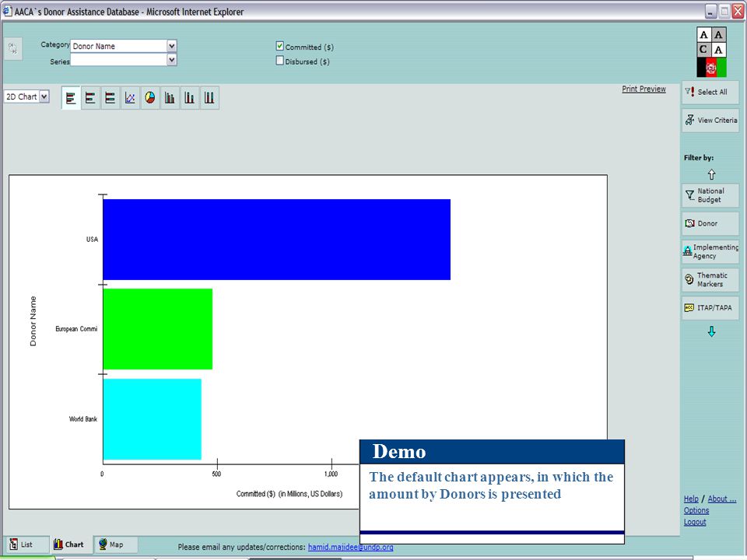Image resolution: width=747 pixels, height=560 pixels.
Task: Open the Series dropdown arrow
Action: pyautogui.click(x=172, y=60)
